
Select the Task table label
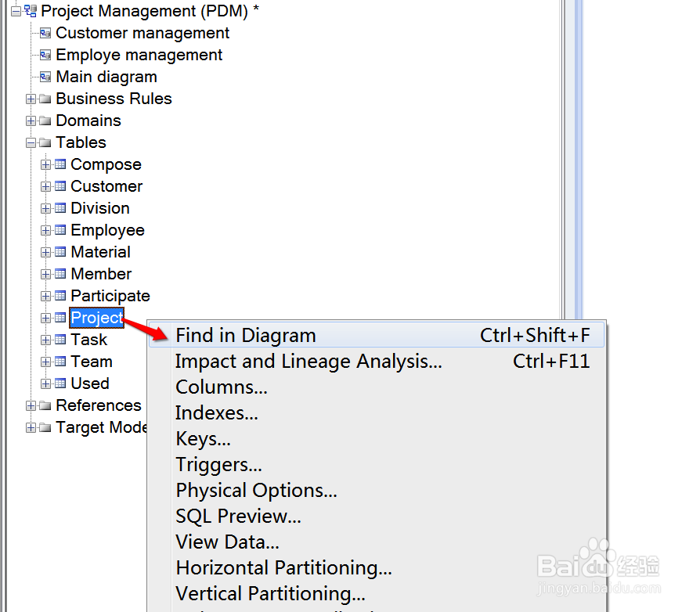[x=88, y=340]
